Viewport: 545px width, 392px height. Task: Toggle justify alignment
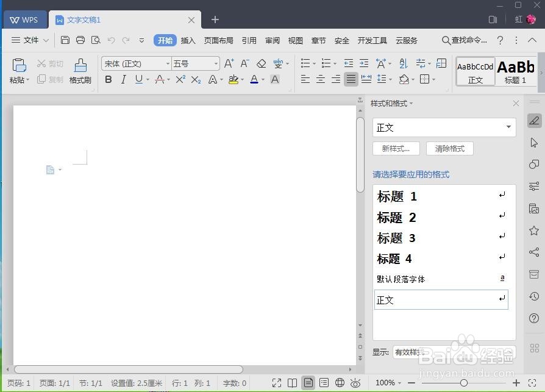(x=351, y=79)
